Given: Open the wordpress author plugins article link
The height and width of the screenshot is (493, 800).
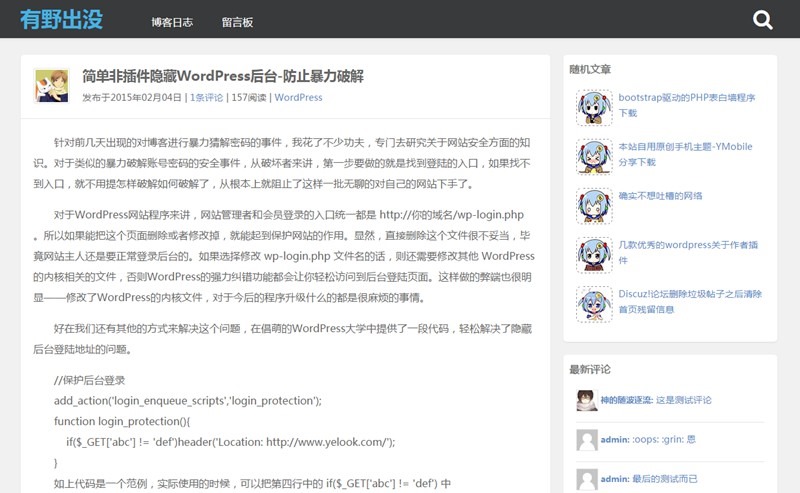Looking at the screenshot, I should tap(688, 252).
